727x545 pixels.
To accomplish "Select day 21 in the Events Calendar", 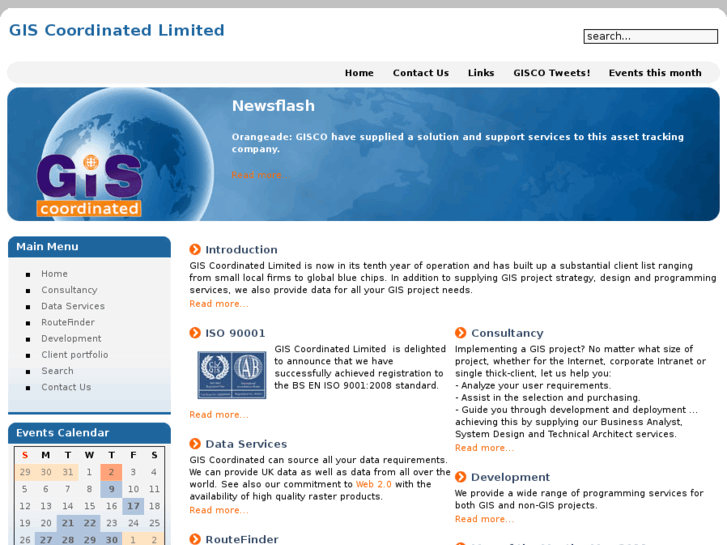I will (x=68, y=523).
